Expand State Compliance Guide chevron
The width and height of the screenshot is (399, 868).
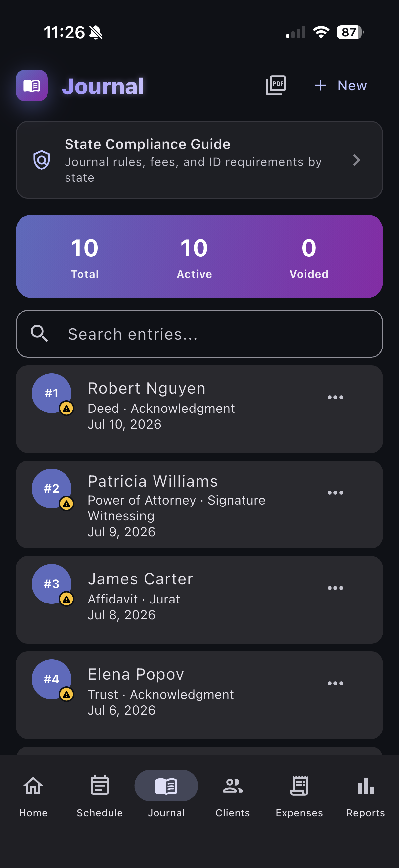click(x=357, y=160)
